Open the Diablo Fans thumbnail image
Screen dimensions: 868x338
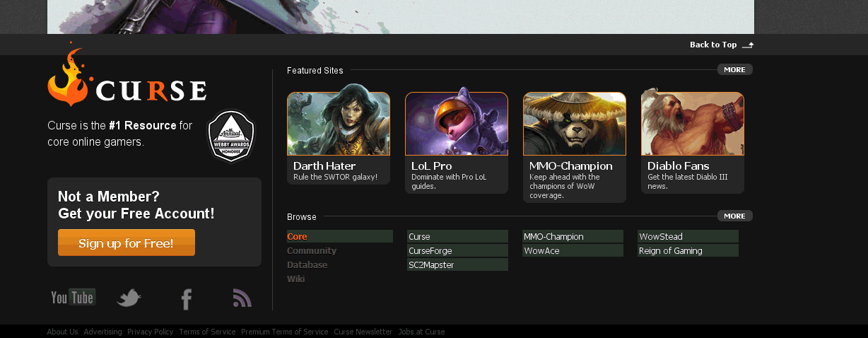[693, 122]
